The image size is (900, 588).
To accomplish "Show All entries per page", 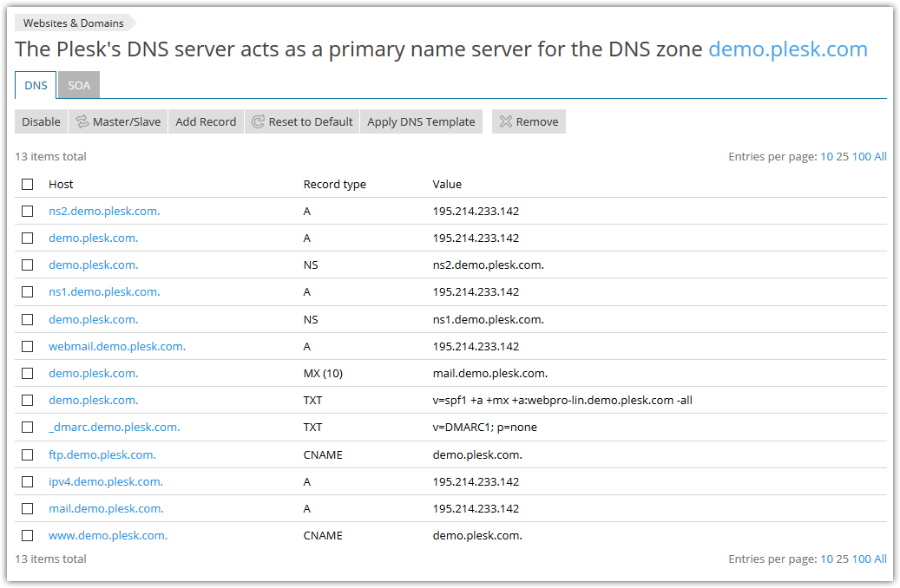I will point(879,156).
